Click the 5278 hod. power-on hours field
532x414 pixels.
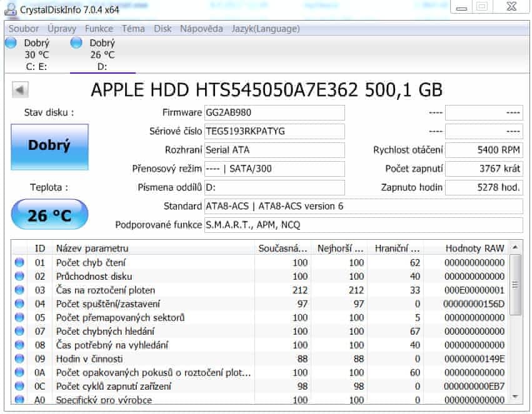click(x=484, y=187)
